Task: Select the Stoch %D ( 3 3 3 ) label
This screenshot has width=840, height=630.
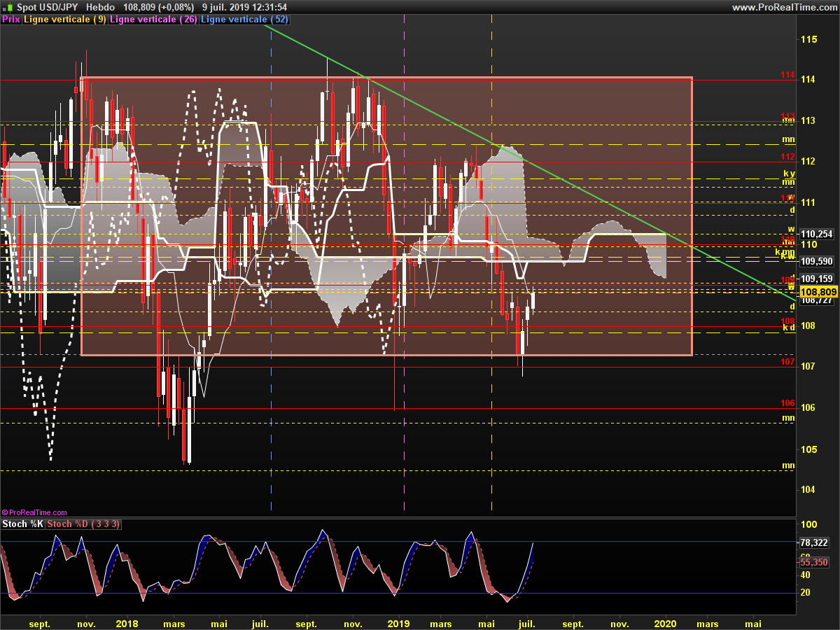Action: click(84, 524)
